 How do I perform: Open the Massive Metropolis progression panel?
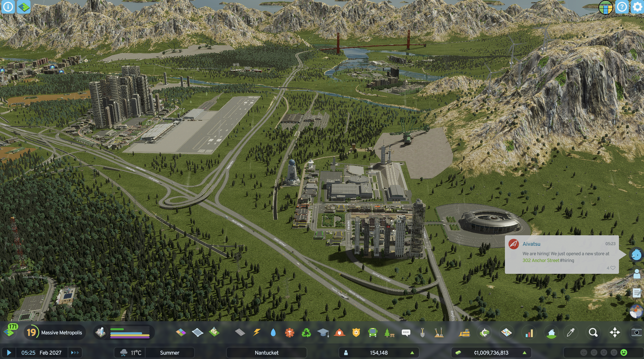54,333
